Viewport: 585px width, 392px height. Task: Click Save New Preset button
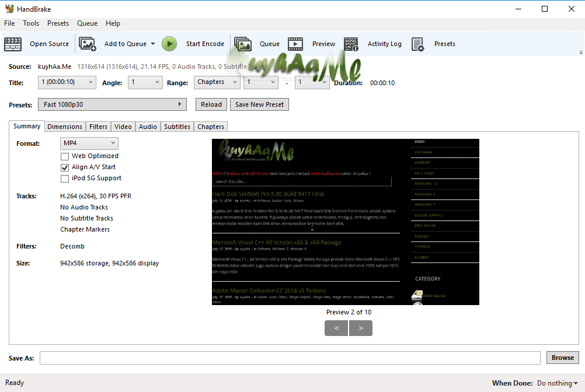259,104
